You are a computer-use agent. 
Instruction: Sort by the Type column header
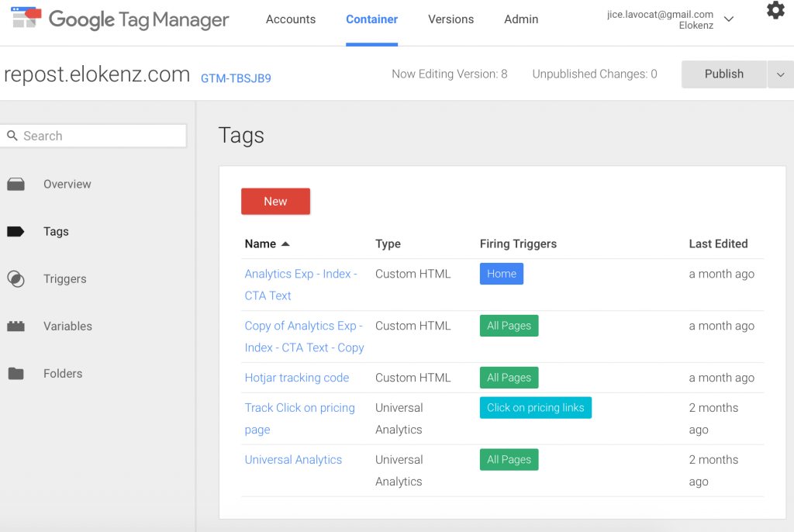tap(388, 244)
